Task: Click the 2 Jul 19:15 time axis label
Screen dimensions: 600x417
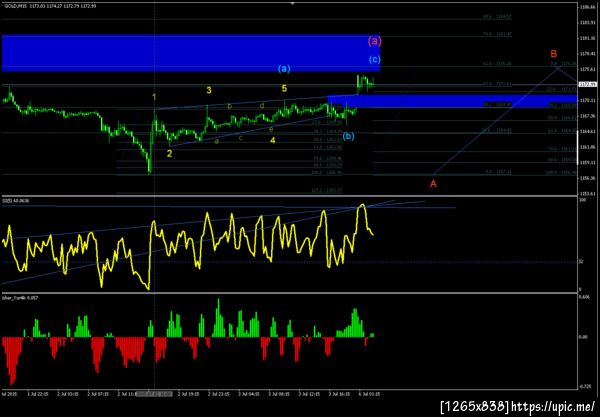Action: click(188, 393)
